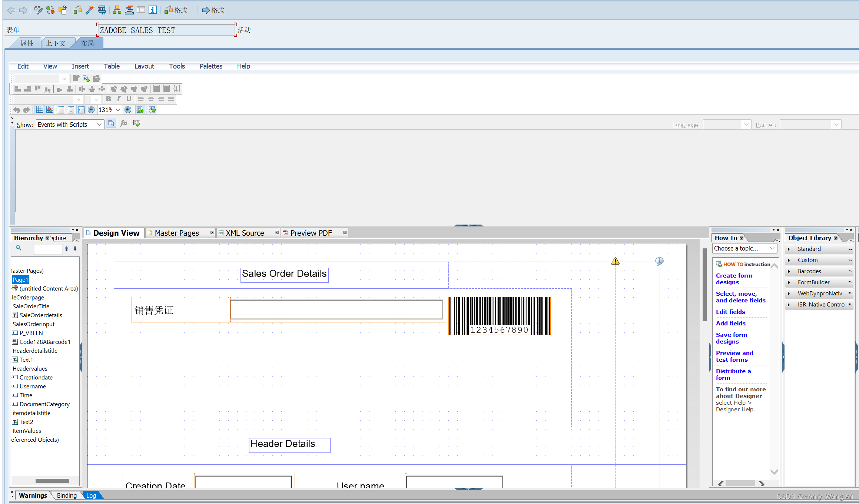
Task: Expand the Barcodes category in Object Library
Action: [x=789, y=271]
